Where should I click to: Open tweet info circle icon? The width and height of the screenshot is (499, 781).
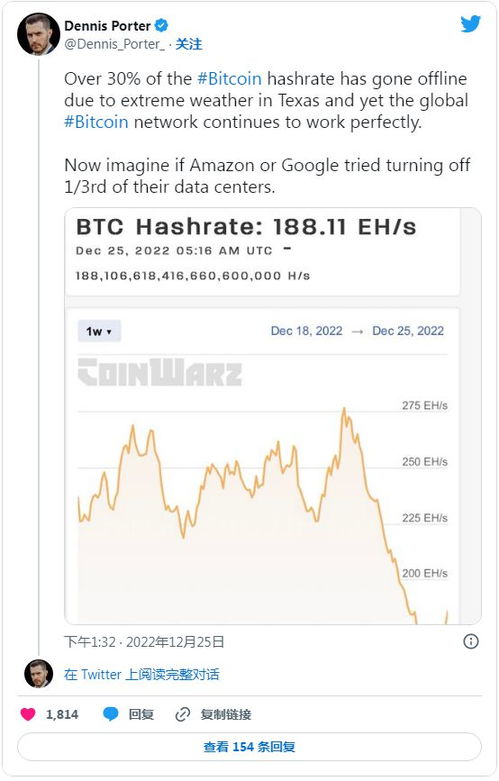click(x=471, y=641)
